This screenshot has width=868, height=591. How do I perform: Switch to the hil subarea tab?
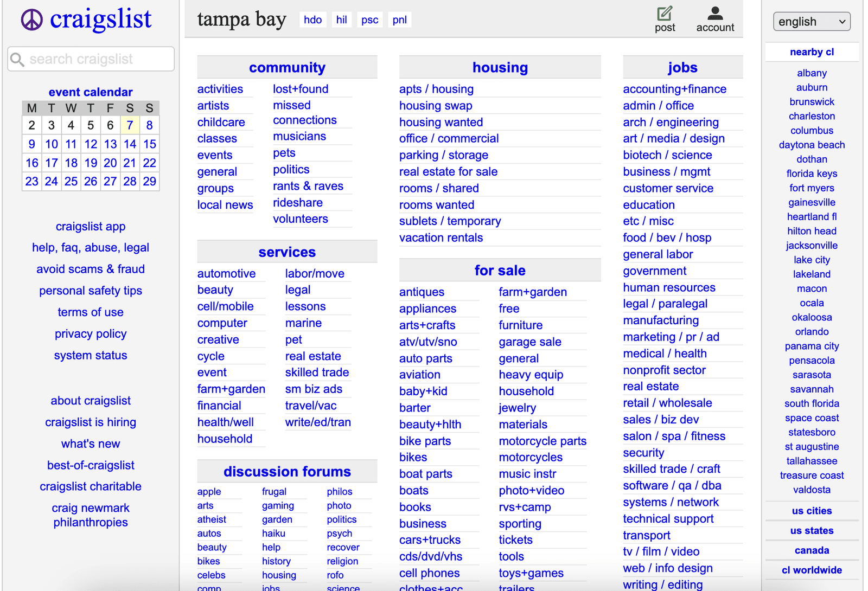pyautogui.click(x=341, y=20)
